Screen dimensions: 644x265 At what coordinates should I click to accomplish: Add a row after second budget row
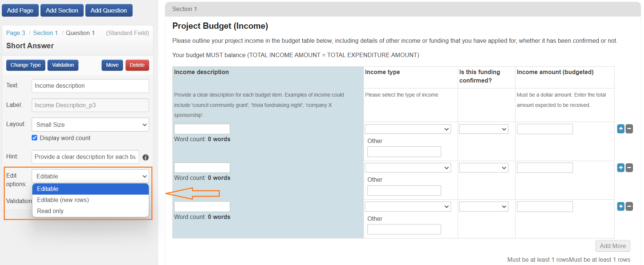pyautogui.click(x=621, y=168)
